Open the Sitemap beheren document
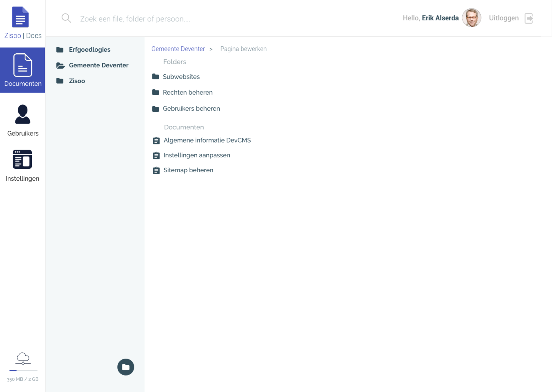The width and height of the screenshot is (552, 392). pos(188,170)
